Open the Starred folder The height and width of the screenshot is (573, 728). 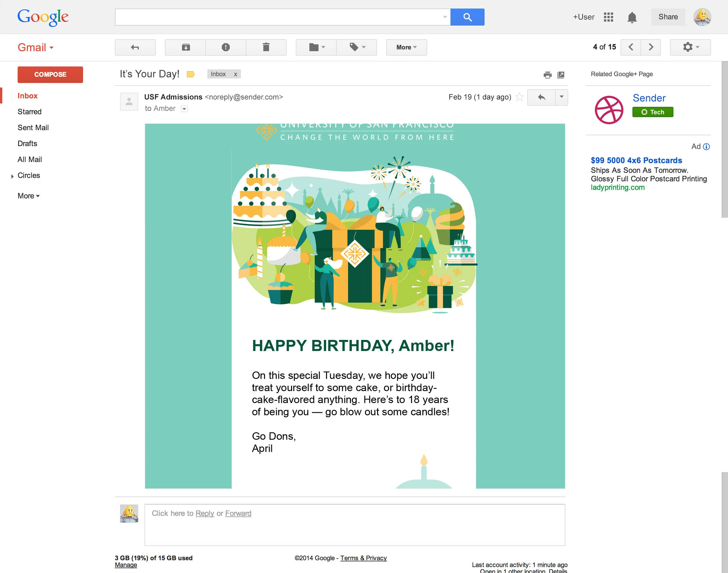pos(29,112)
